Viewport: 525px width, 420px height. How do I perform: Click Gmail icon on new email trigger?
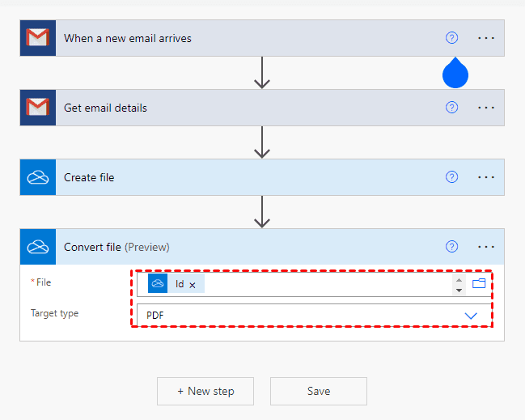[37, 38]
